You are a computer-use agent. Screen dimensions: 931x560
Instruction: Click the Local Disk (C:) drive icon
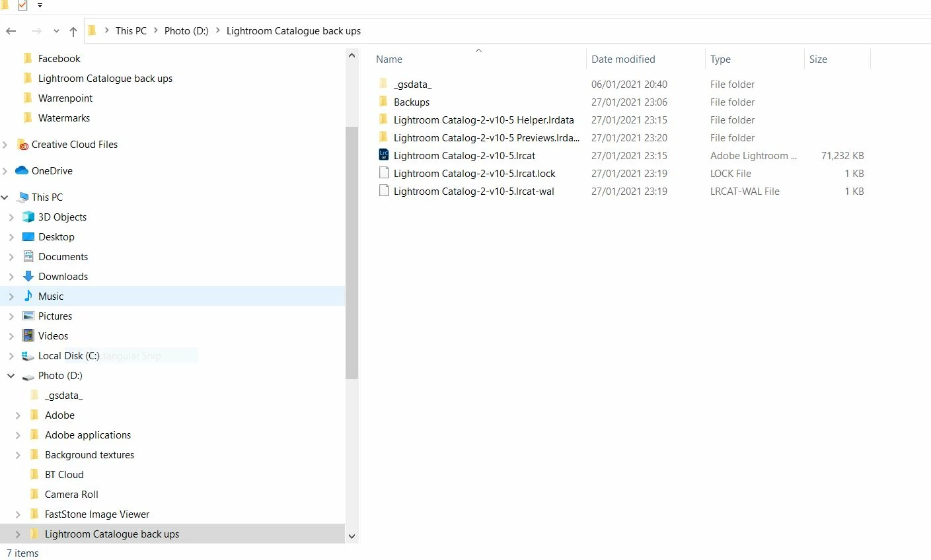tap(28, 356)
